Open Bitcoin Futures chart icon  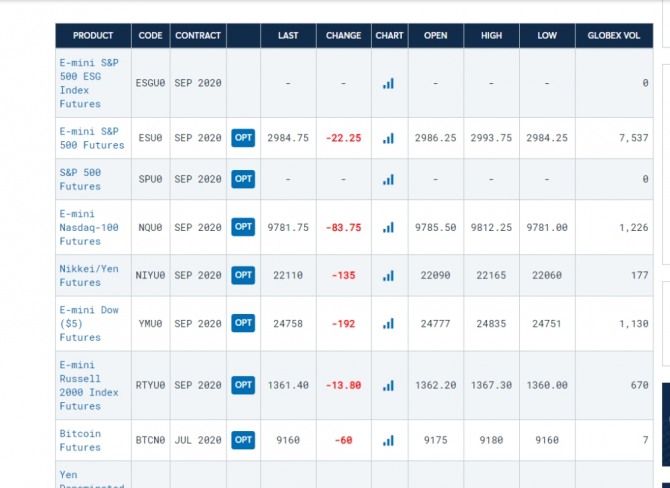(388, 440)
